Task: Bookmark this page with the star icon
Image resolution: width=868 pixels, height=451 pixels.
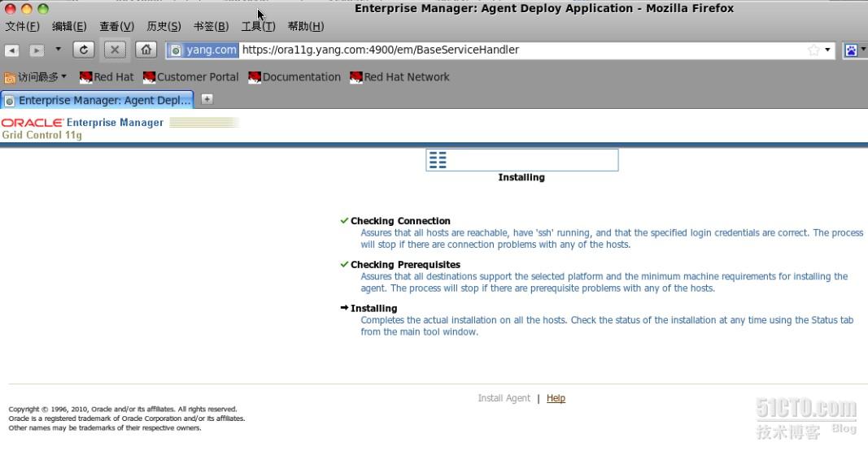Action: [813, 50]
